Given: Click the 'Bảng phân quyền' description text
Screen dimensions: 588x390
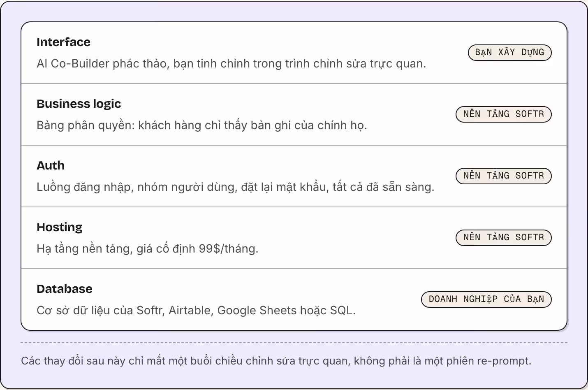Looking at the screenshot, I should [201, 125].
